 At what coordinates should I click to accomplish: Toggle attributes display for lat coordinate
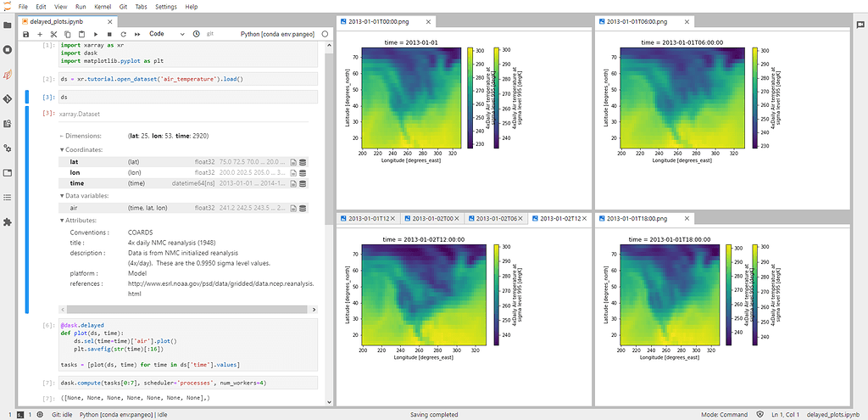point(292,161)
